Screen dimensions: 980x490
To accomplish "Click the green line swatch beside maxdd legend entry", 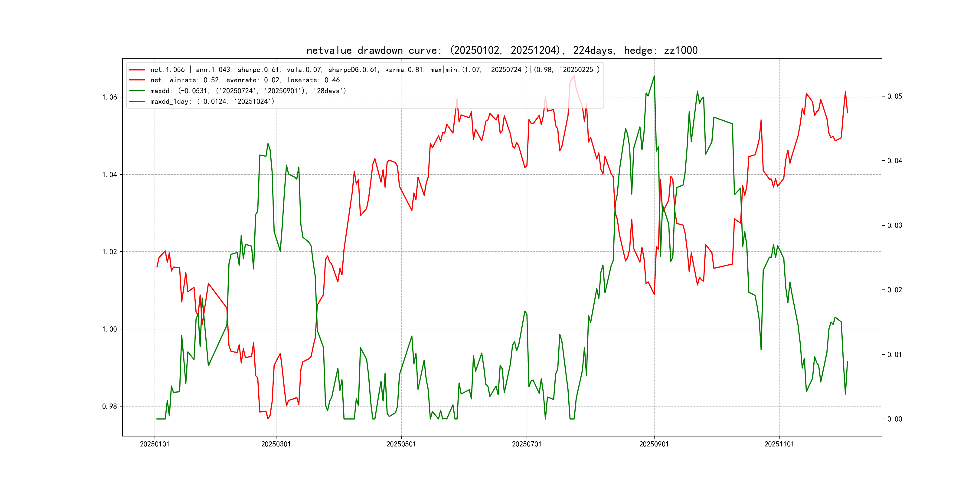I will 137,91.
